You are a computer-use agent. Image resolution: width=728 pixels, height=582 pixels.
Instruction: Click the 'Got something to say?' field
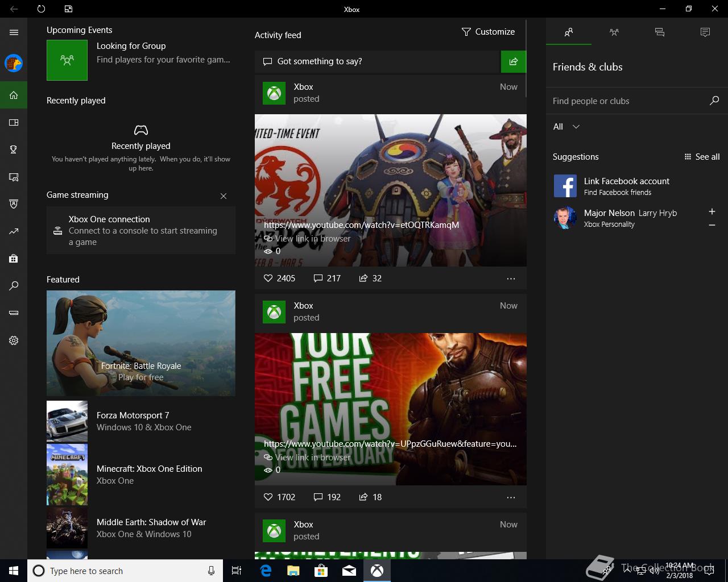(377, 61)
